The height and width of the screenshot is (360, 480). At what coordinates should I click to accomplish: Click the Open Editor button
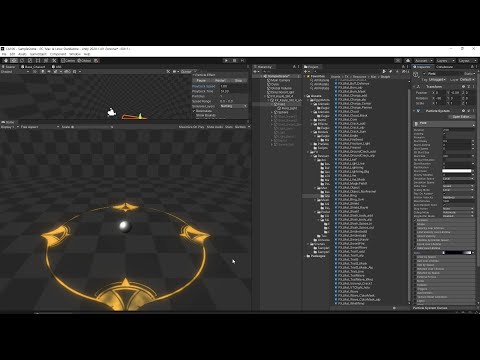coord(461,117)
